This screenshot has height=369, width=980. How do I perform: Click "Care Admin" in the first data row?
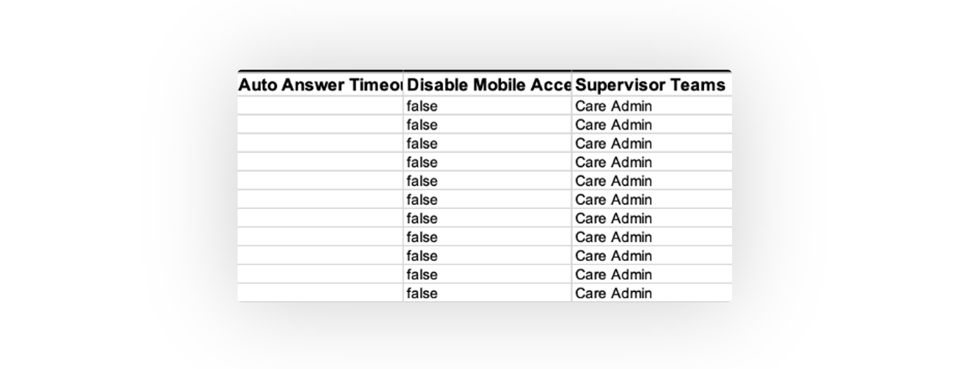[x=613, y=106]
